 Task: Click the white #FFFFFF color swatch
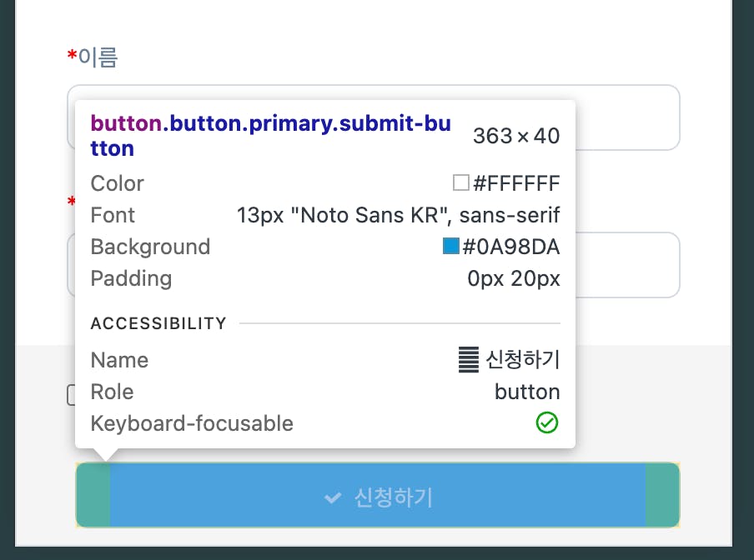point(460,183)
